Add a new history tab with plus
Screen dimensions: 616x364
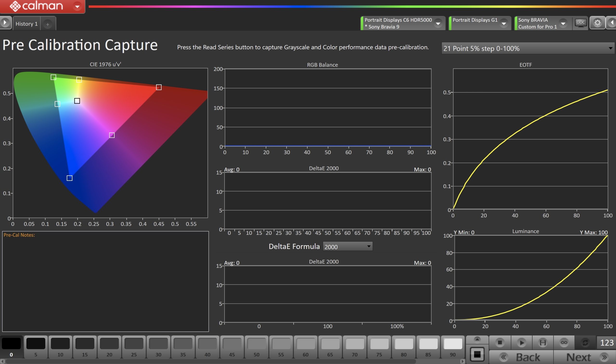coord(48,24)
